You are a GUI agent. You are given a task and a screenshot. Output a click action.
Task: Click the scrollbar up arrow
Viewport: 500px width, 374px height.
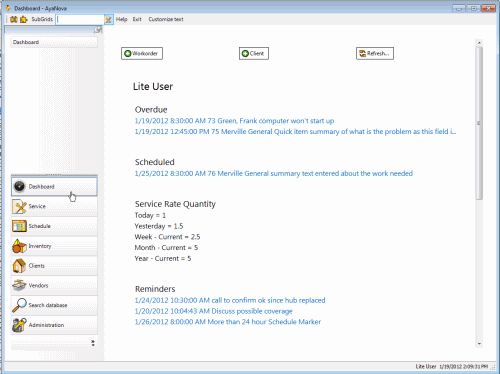point(479,43)
